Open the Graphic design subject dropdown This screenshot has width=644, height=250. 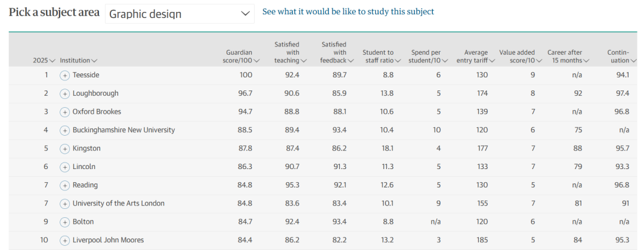(x=179, y=14)
